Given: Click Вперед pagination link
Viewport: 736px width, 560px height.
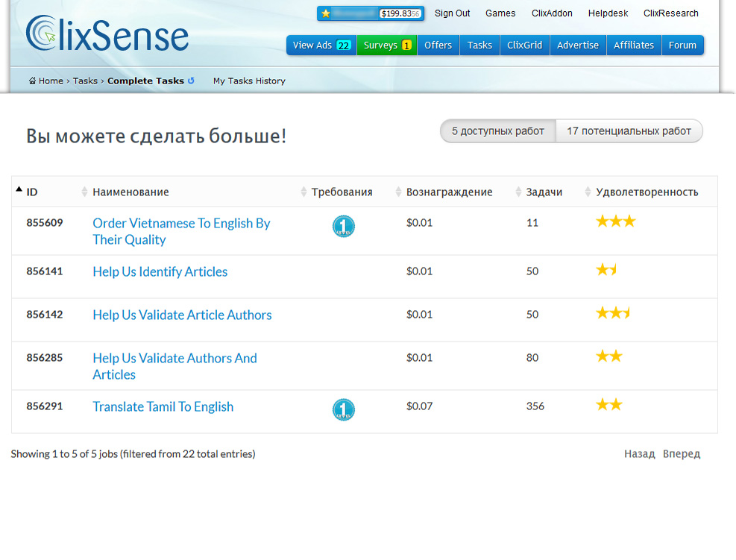Looking at the screenshot, I should [682, 454].
